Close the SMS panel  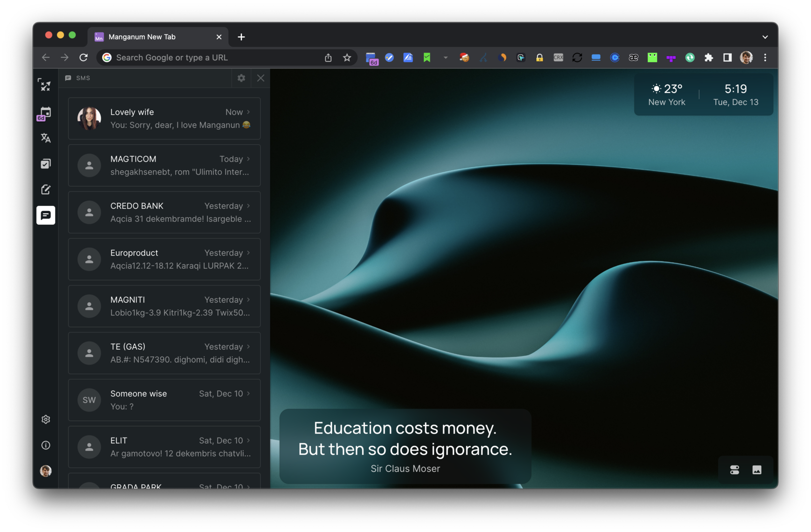coord(261,78)
